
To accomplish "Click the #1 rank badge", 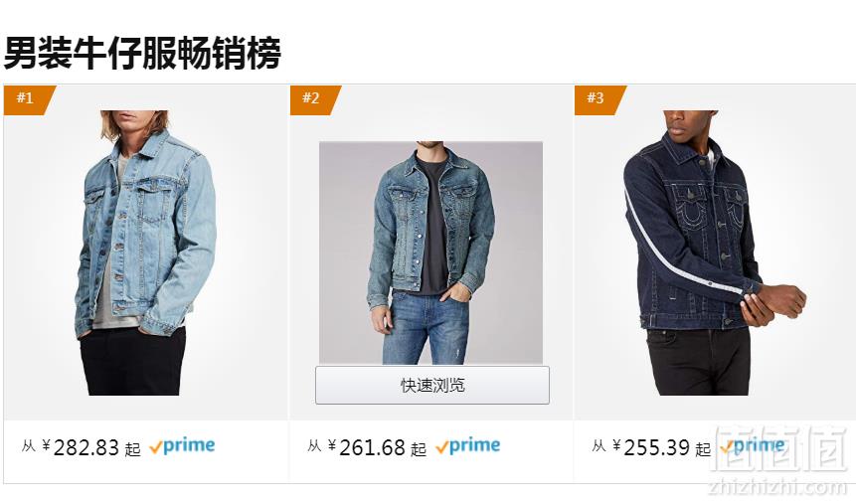I will pyautogui.click(x=27, y=100).
